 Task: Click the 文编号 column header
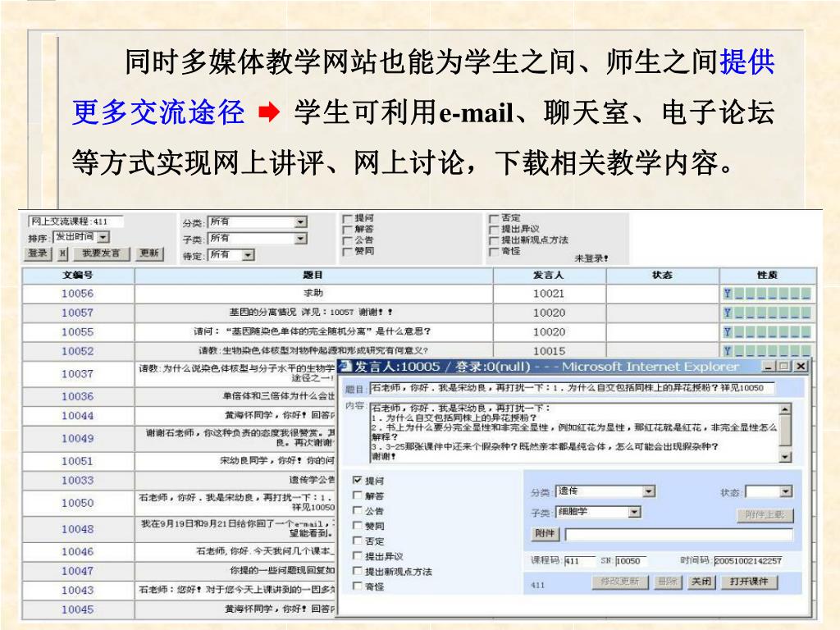point(78,276)
